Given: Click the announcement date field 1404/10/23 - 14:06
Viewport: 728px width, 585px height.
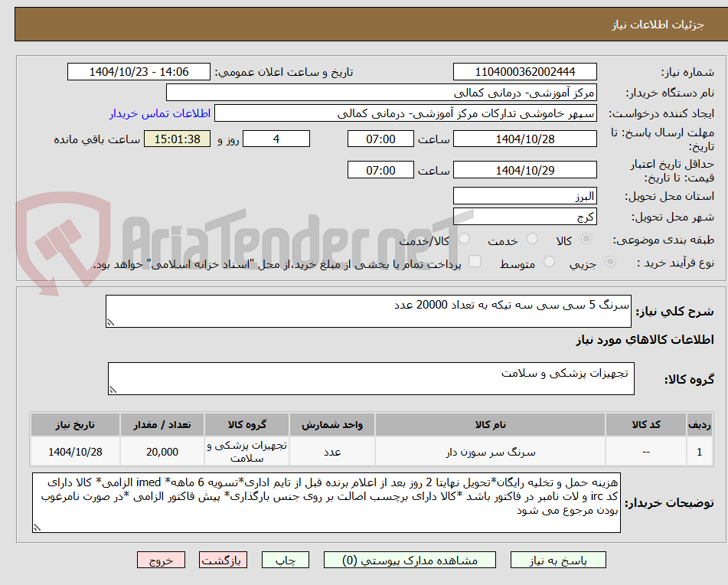Looking at the screenshot, I should click(x=139, y=72).
